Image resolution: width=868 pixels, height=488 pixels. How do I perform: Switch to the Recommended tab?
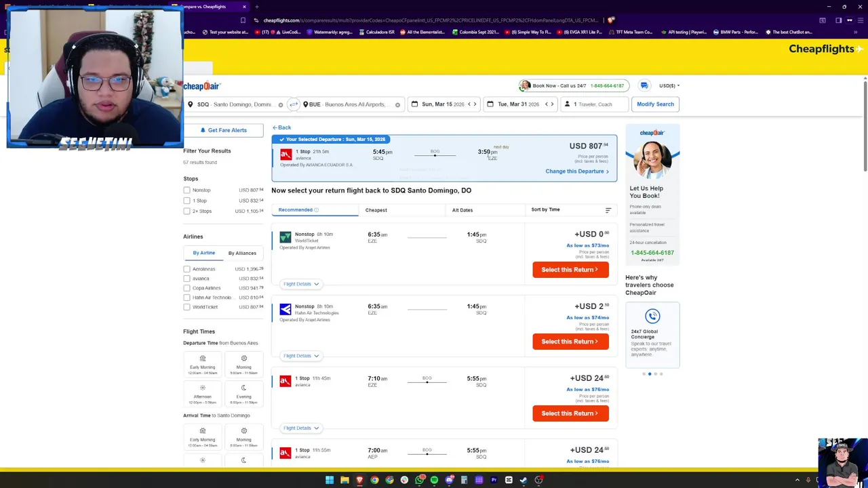[315, 210]
